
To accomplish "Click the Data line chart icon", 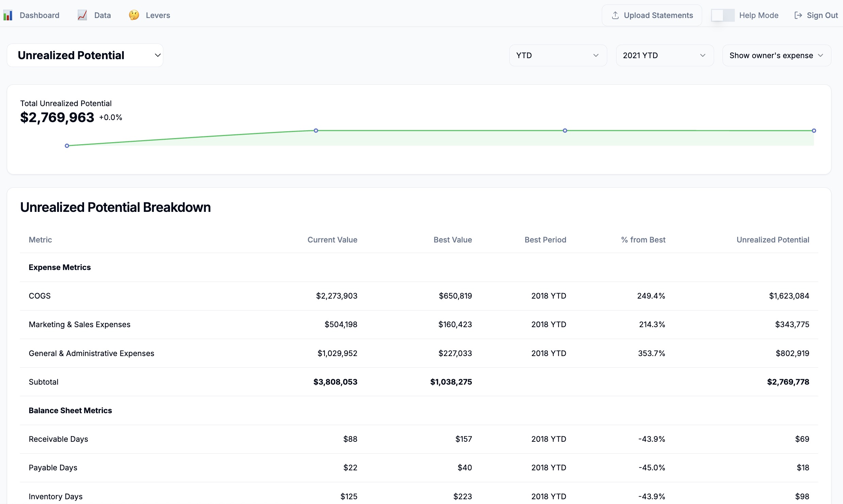I will [x=82, y=15].
